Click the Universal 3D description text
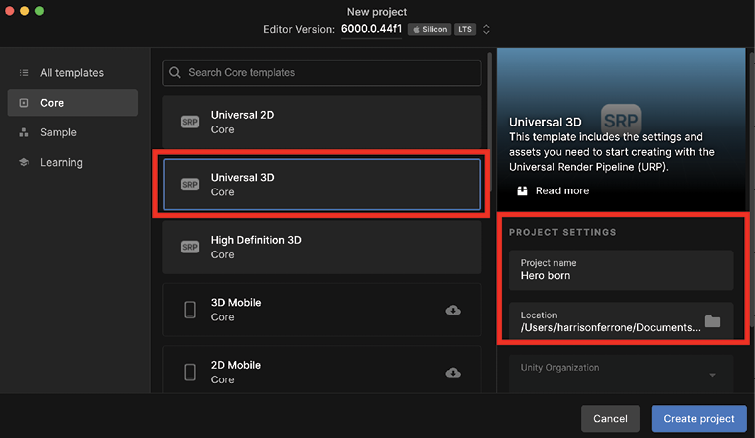755x438 pixels. pyautogui.click(x=612, y=152)
